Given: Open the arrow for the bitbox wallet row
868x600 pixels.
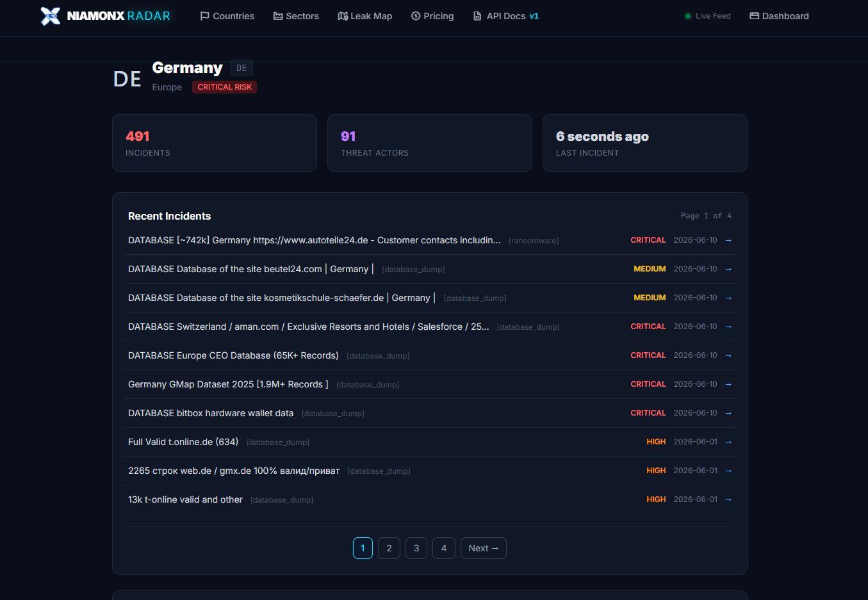Looking at the screenshot, I should coord(728,413).
